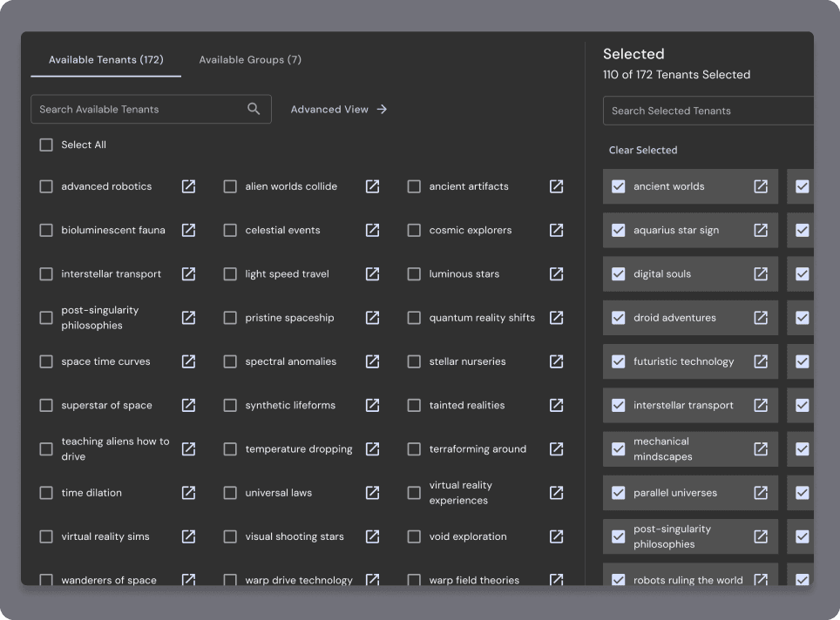840x620 pixels.
Task: Open light speed travel link icon
Action: pos(372,274)
